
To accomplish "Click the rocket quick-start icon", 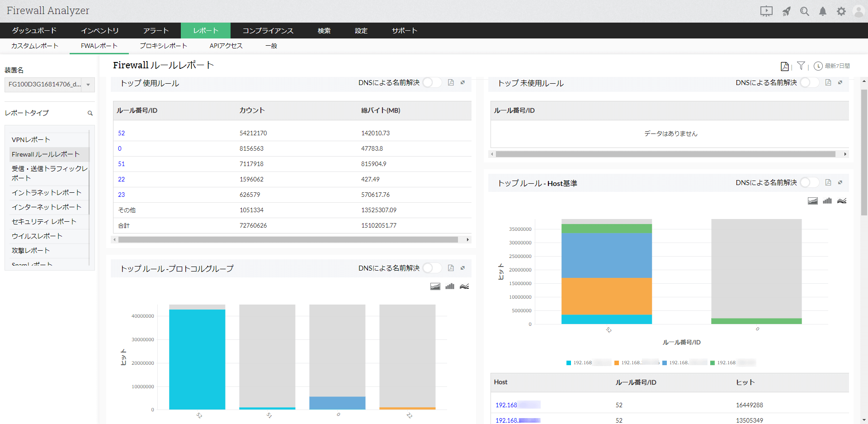I will point(787,12).
